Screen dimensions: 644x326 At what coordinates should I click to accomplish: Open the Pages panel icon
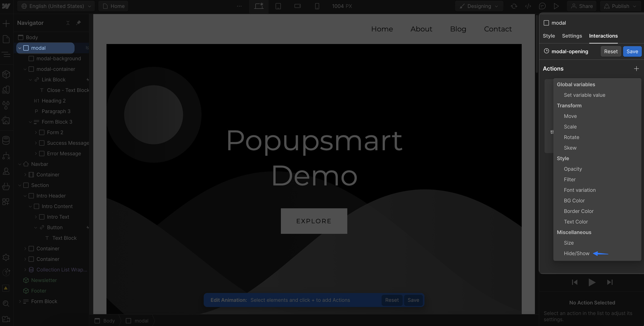pos(6,39)
